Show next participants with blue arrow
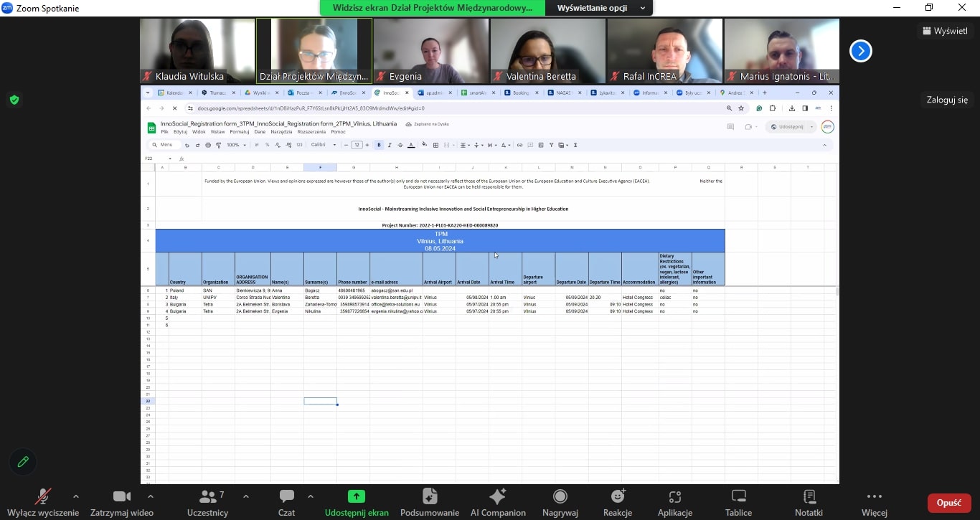 tap(861, 51)
